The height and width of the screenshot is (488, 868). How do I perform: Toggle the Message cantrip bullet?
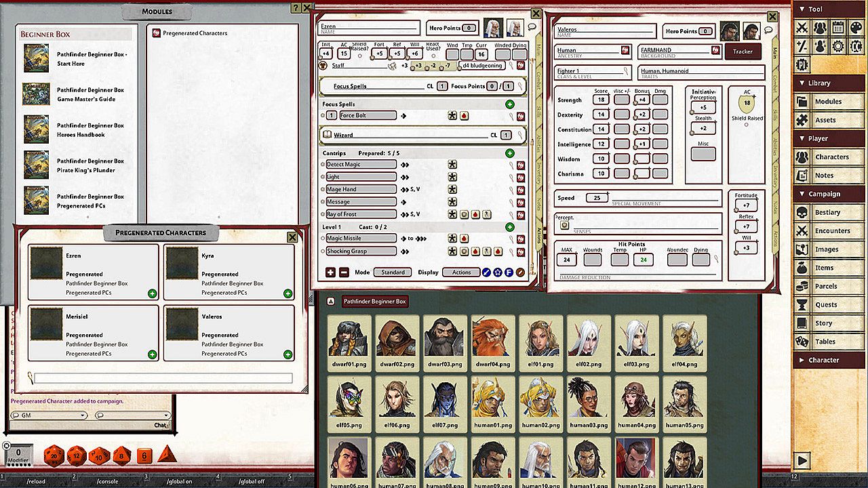coord(323,202)
